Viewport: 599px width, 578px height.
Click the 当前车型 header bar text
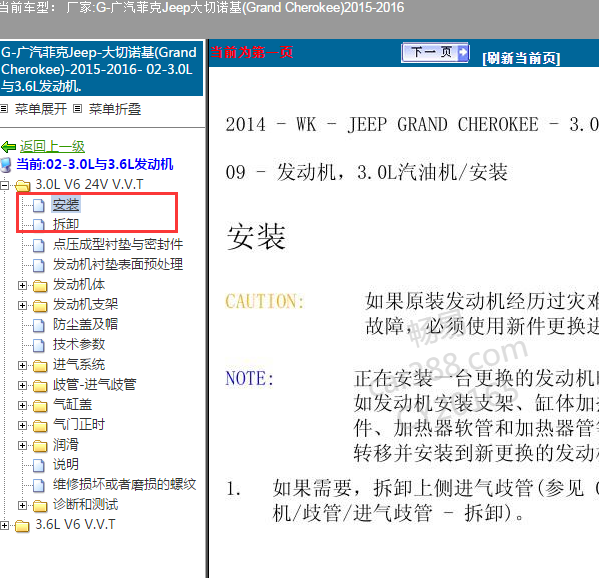click(x=202, y=8)
